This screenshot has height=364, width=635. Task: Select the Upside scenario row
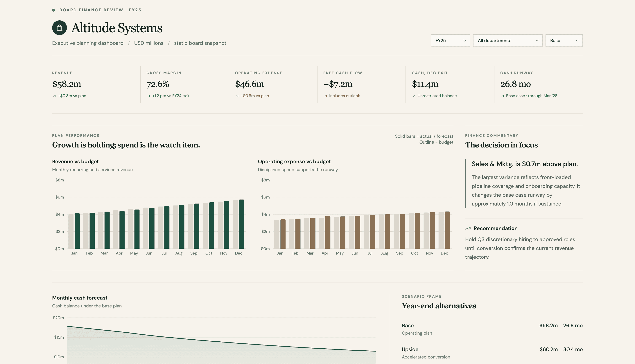click(x=492, y=353)
